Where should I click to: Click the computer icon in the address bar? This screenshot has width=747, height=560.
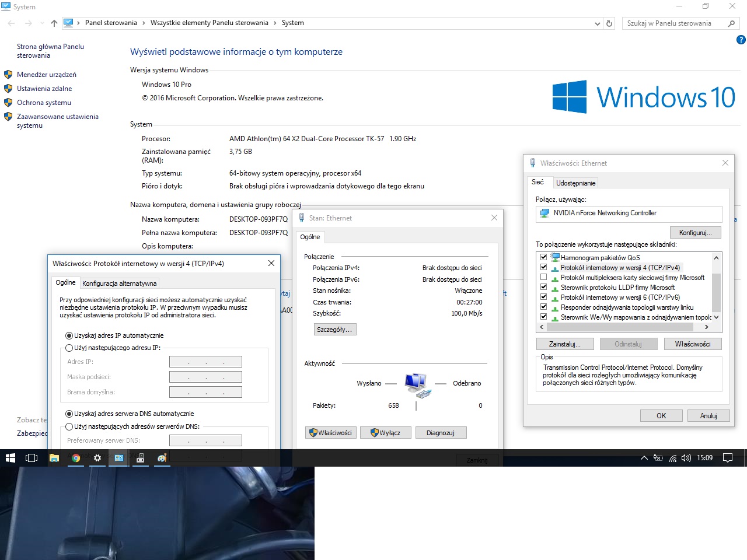coord(68,23)
